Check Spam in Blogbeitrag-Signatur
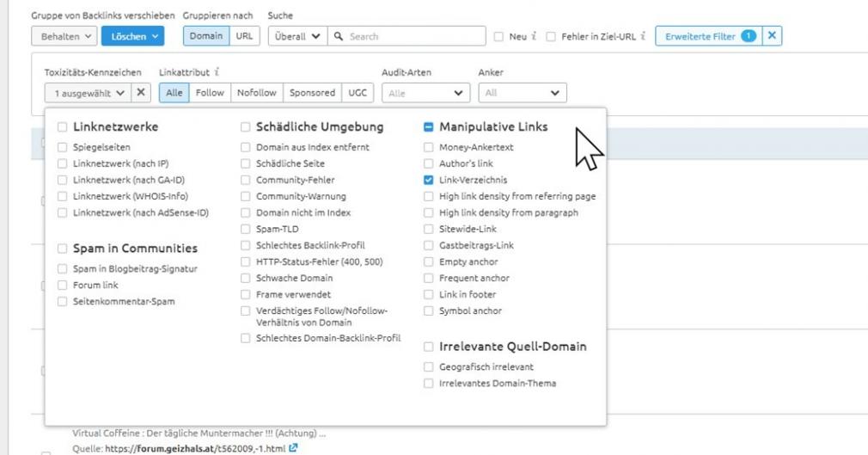 [x=62, y=269]
